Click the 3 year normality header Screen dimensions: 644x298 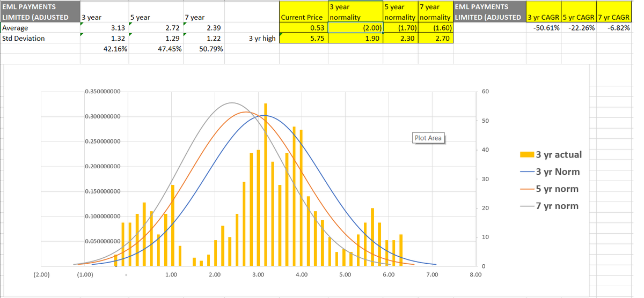tap(355, 12)
